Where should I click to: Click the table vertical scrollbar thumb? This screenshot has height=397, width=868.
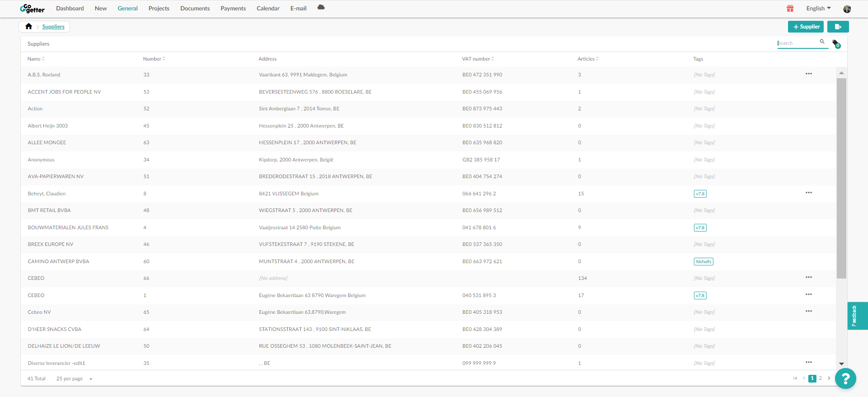point(841,178)
